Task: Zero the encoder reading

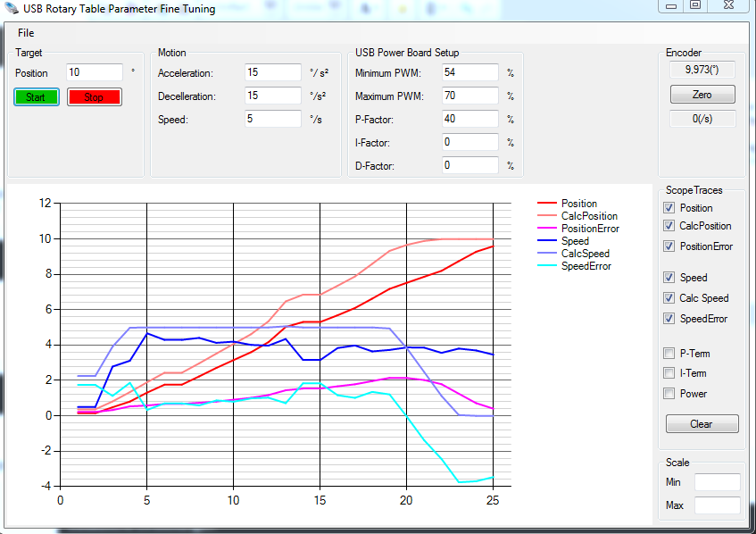Action: 702,95
